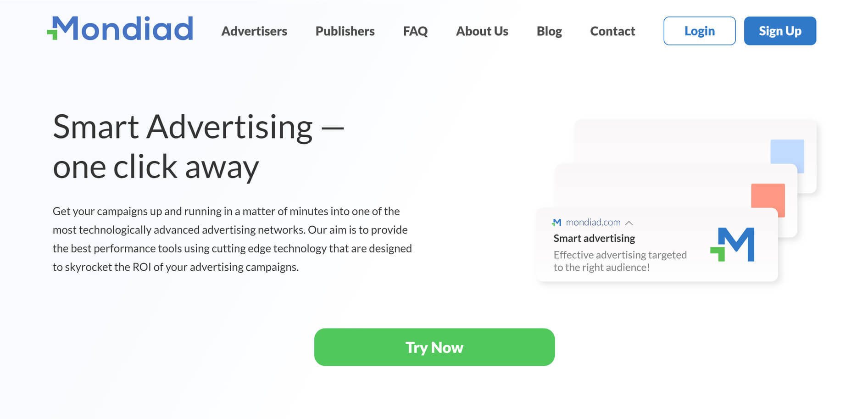Collapse the notification using the chevron
Screen dimensions: 868x419
pyautogui.click(x=629, y=223)
